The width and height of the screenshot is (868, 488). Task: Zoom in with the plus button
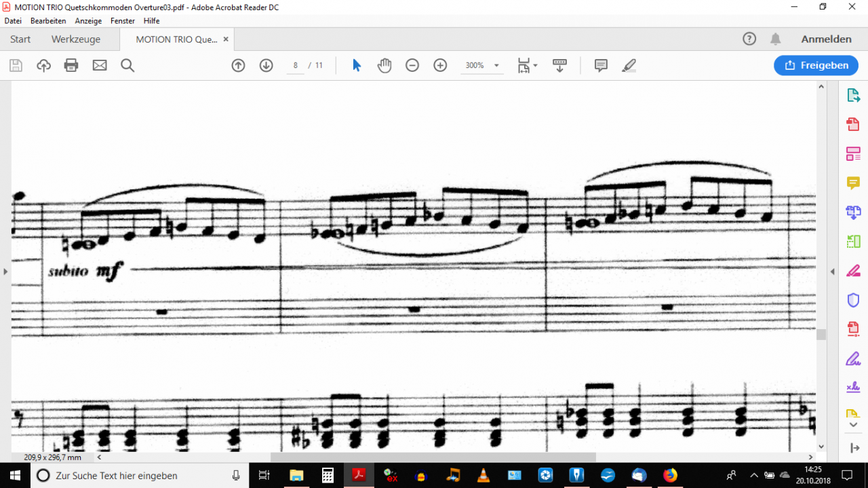[440, 65]
